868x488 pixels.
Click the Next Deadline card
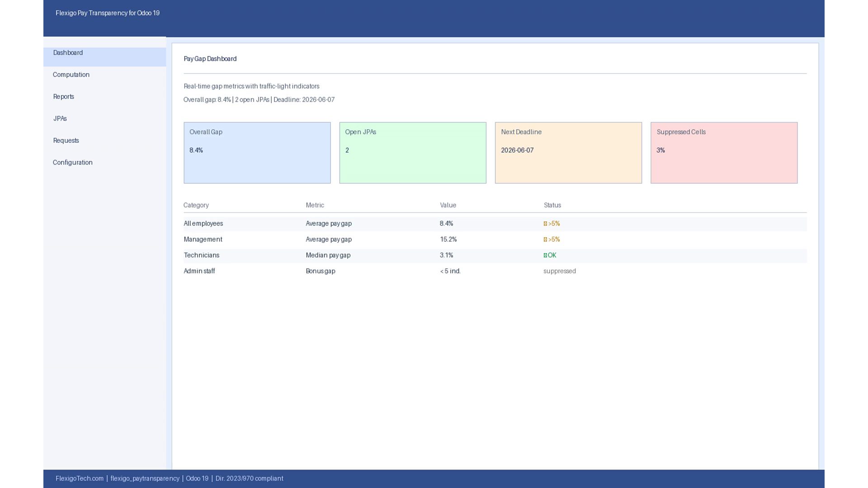tap(568, 153)
